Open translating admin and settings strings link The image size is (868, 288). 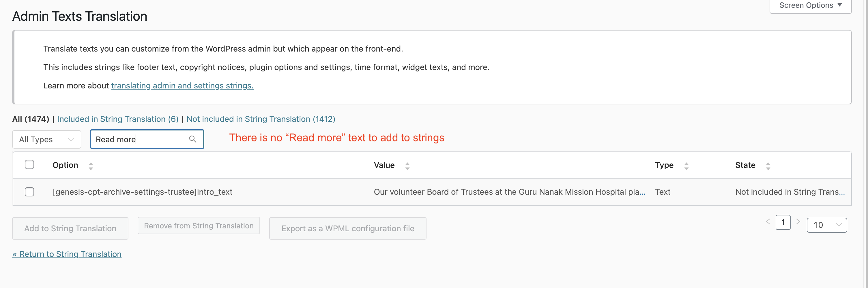[182, 86]
